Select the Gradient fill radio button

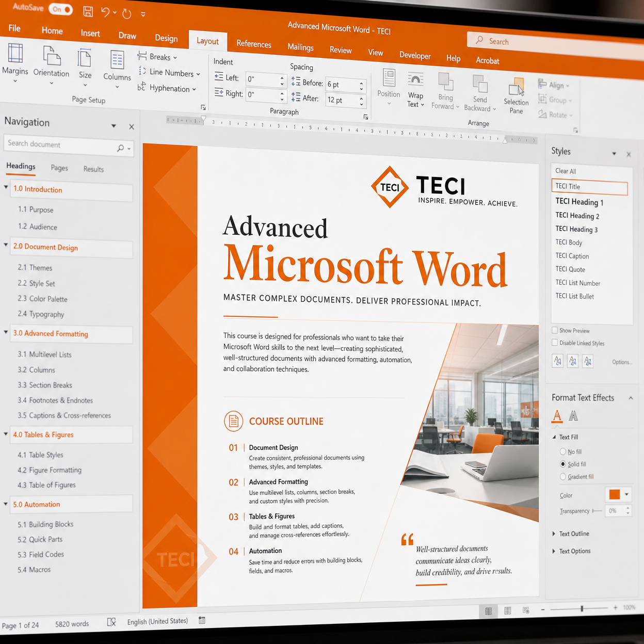click(563, 477)
